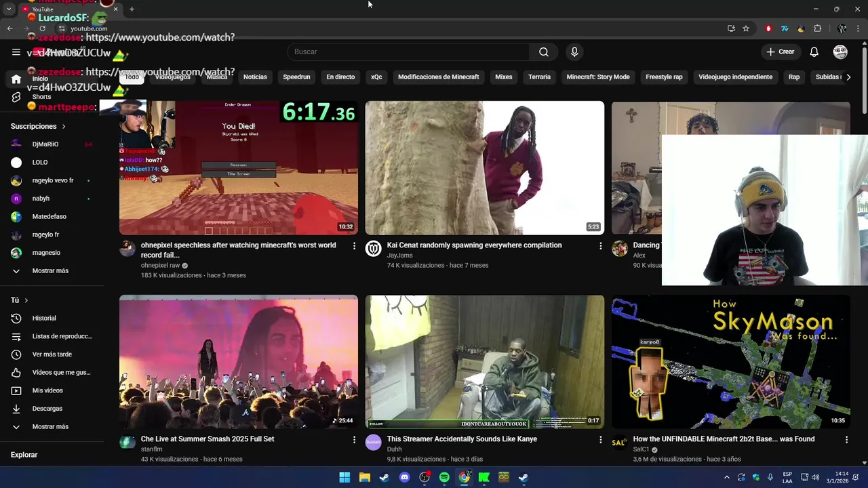Viewport: 868px width, 488px height.
Task: Select the Freestyle rap chip
Action: (664, 77)
